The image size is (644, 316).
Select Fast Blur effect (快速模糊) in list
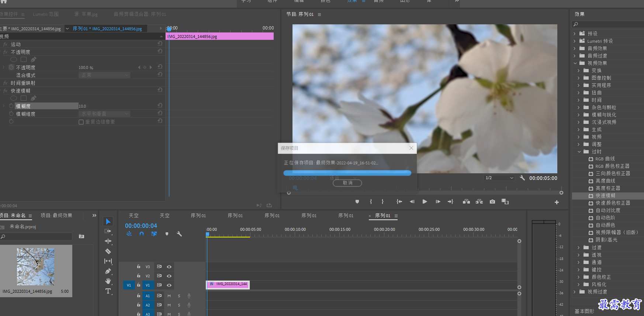605,196
